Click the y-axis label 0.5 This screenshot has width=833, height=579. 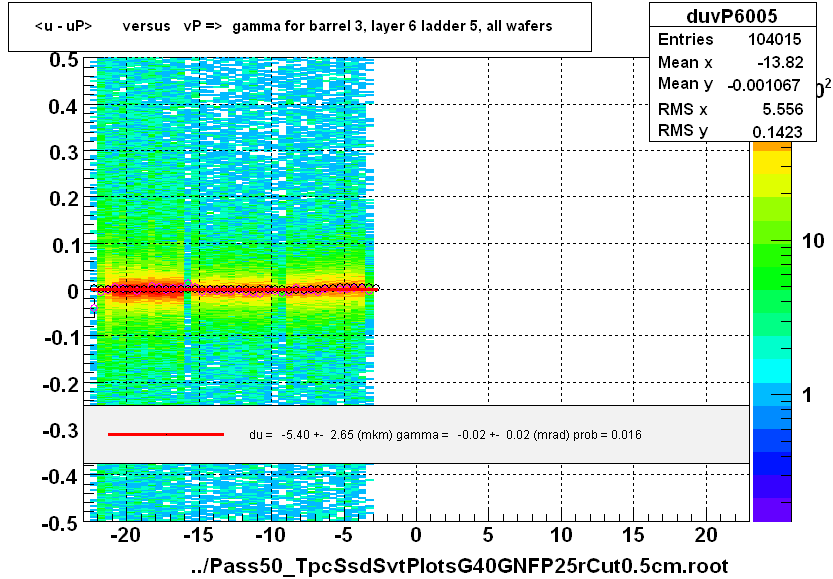click(x=63, y=61)
